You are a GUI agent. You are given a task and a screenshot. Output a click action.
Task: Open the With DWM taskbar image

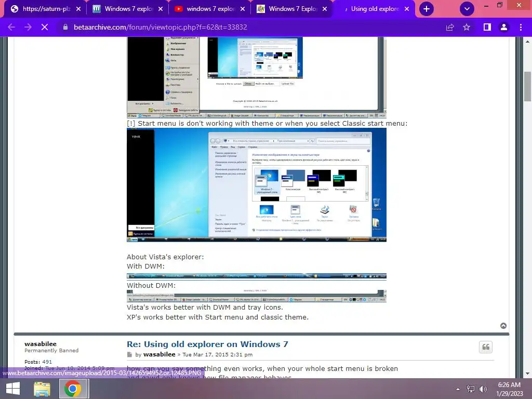coord(257,276)
